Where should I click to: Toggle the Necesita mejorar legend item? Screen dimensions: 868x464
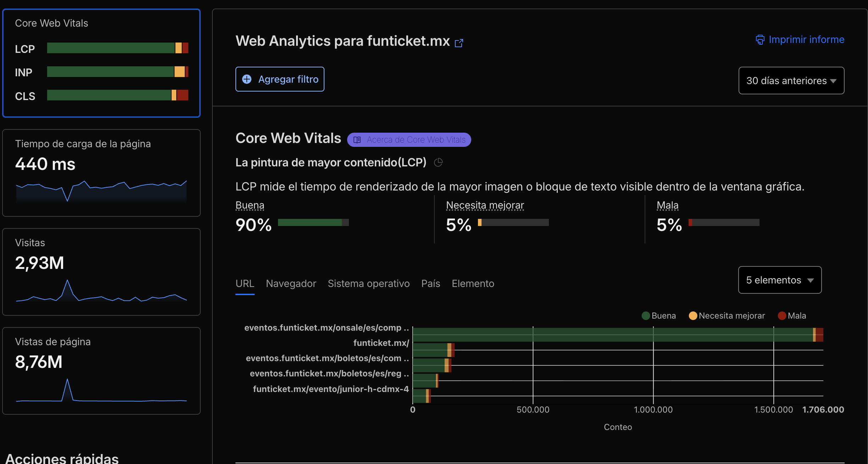(727, 315)
